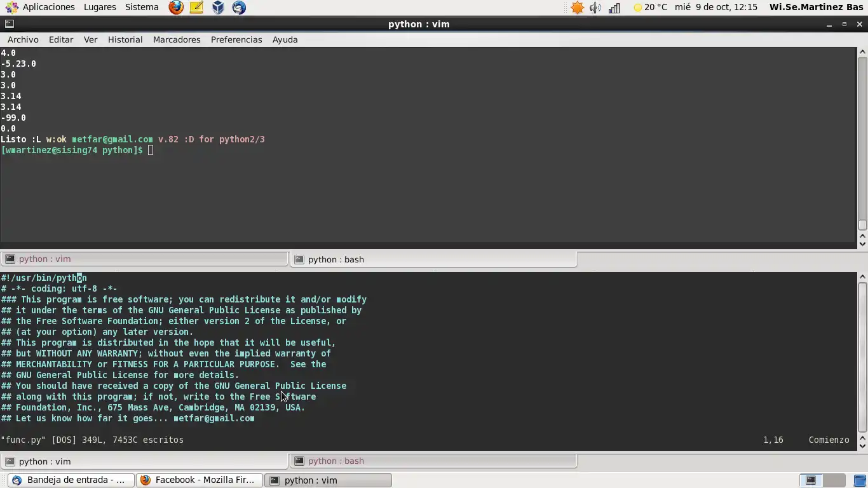
Task: Click the 'MERCHANTABILITY or FITNESS' line
Action: [163, 364]
